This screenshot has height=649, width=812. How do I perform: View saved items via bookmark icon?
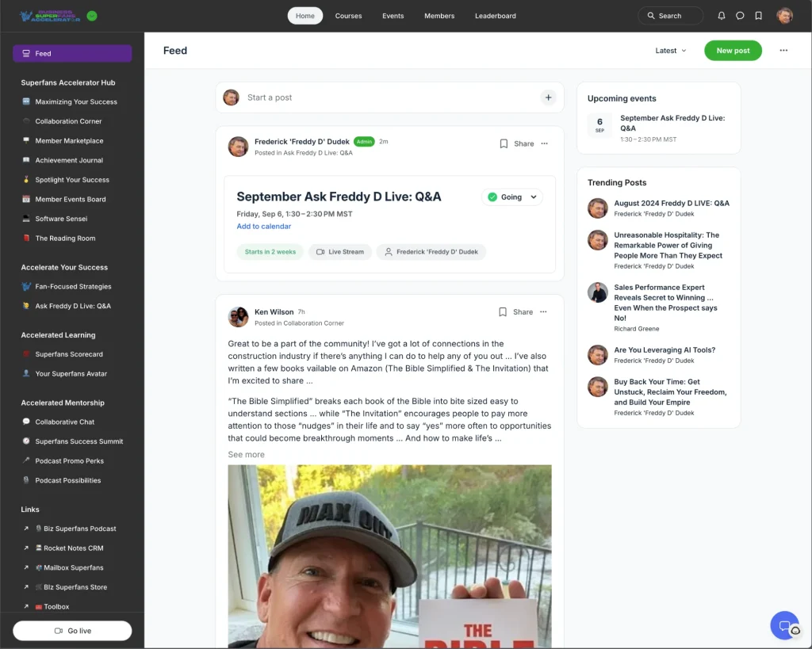point(759,15)
